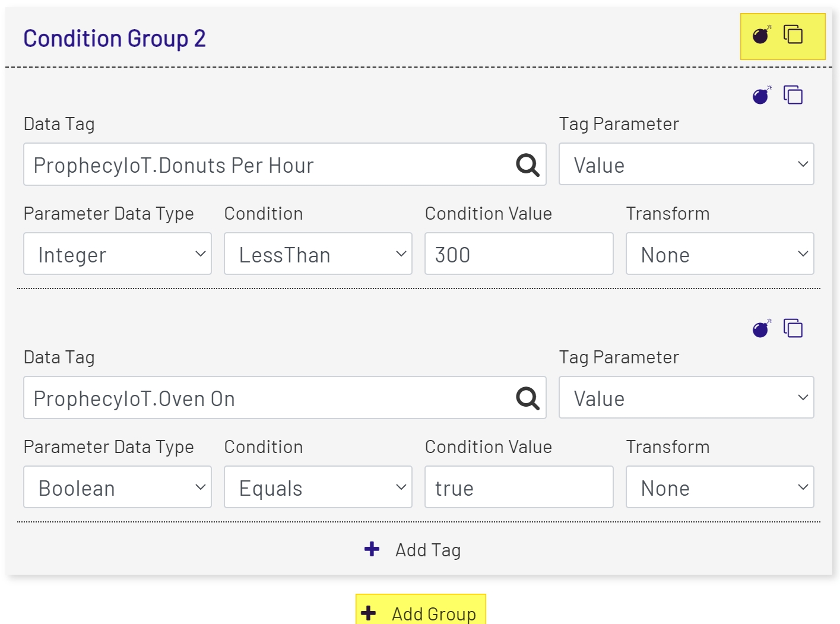Image resolution: width=840 pixels, height=624 pixels.
Task: Click the Add Group button
Action: [420, 613]
